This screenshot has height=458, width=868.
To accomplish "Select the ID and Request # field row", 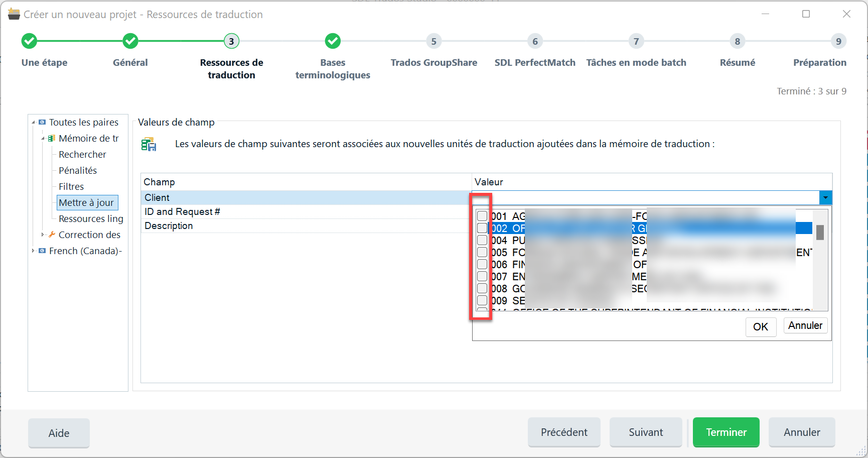I will (305, 211).
